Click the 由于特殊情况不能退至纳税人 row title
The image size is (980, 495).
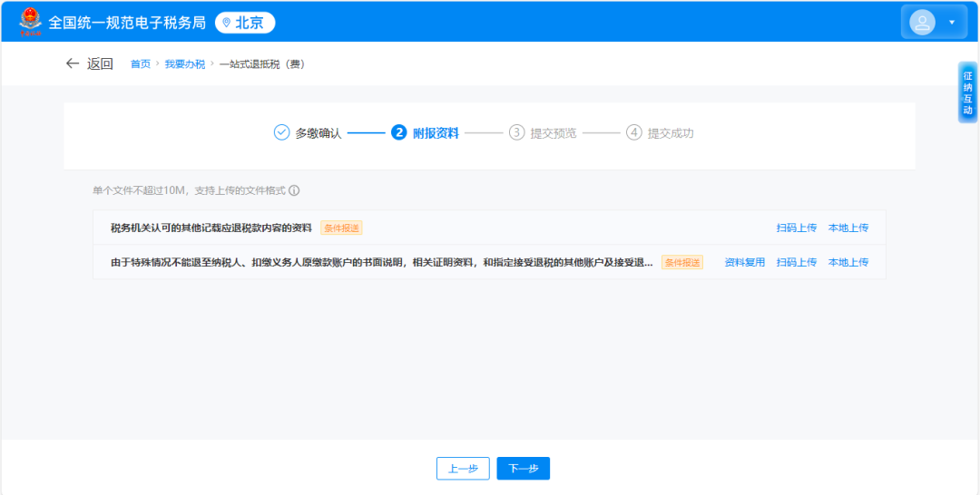(382, 262)
